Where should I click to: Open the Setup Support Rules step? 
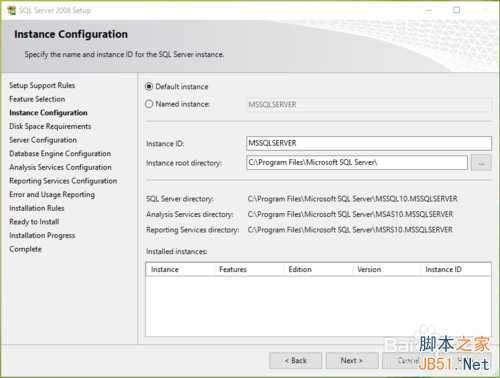(x=42, y=85)
